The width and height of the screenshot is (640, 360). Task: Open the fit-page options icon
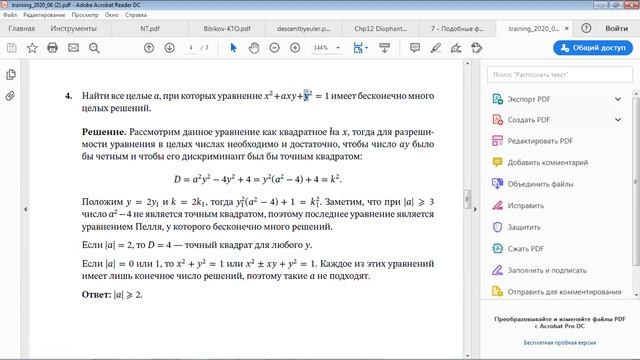tap(360, 48)
